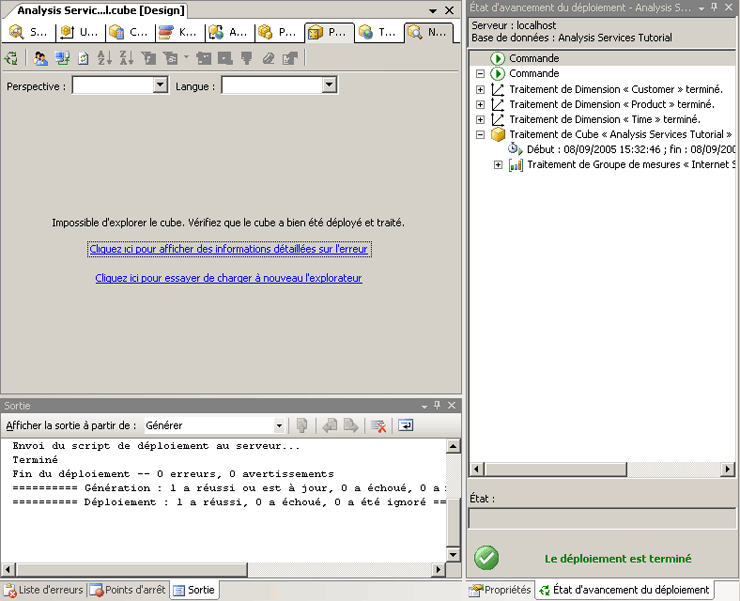Open the Sortie panel window position menu arrow

pos(424,406)
